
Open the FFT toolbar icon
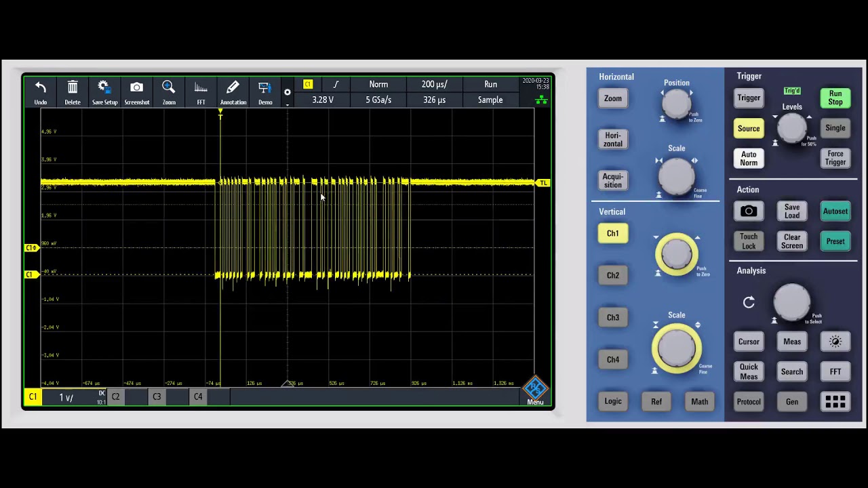pos(201,87)
